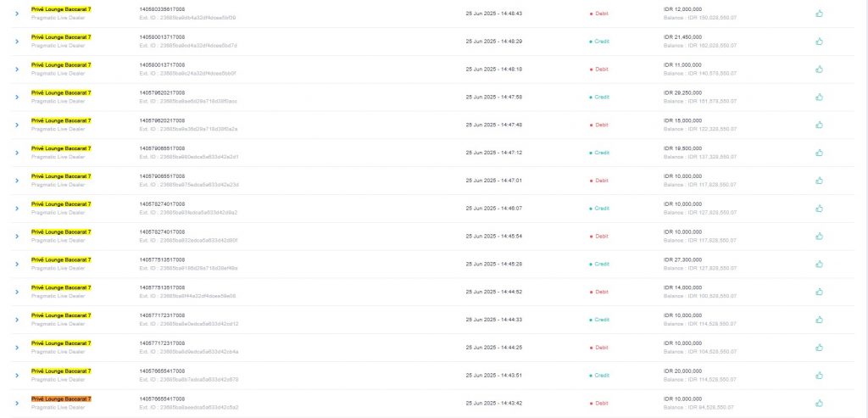
Task: Expand the 14:48:43 debit transaction row
Action: pyautogui.click(x=17, y=14)
